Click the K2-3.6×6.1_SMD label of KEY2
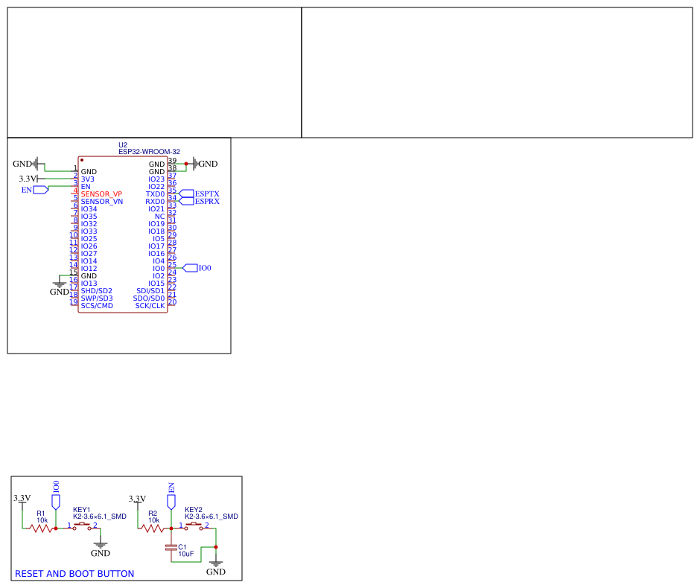This screenshot has height=588, width=700. click(211, 516)
